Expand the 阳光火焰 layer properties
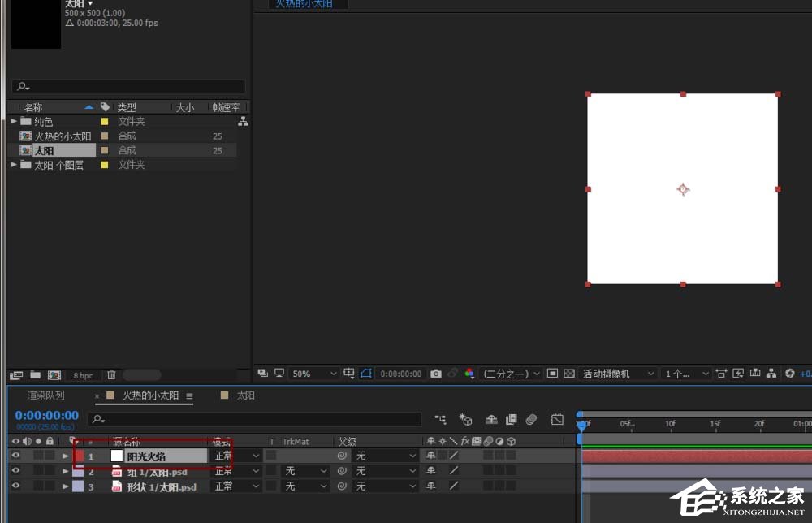The image size is (812, 523). click(x=66, y=456)
